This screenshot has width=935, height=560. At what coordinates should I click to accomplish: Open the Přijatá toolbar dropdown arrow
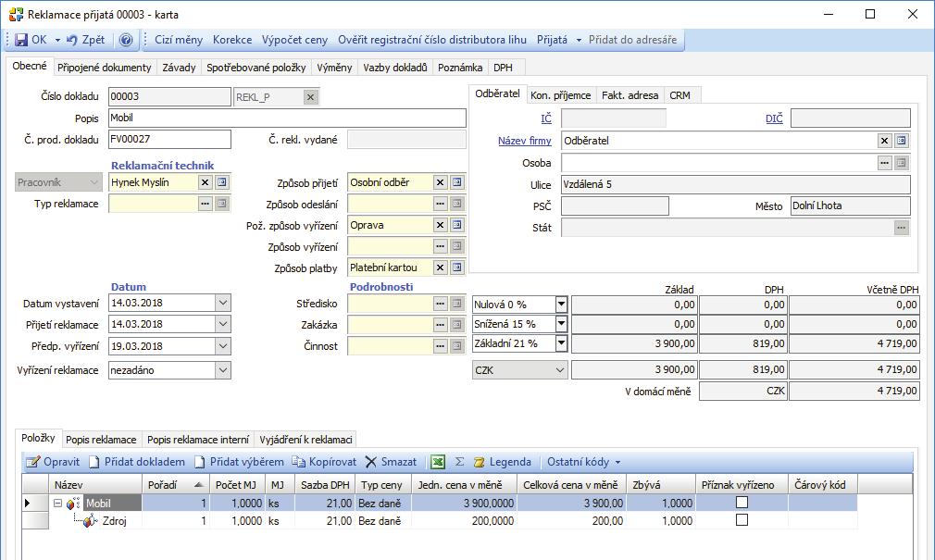coord(579,41)
